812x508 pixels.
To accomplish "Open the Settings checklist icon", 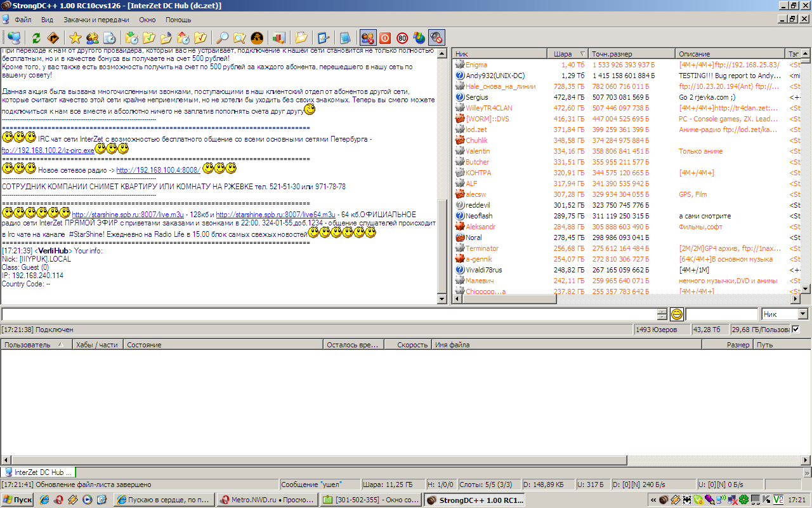I will (323, 37).
